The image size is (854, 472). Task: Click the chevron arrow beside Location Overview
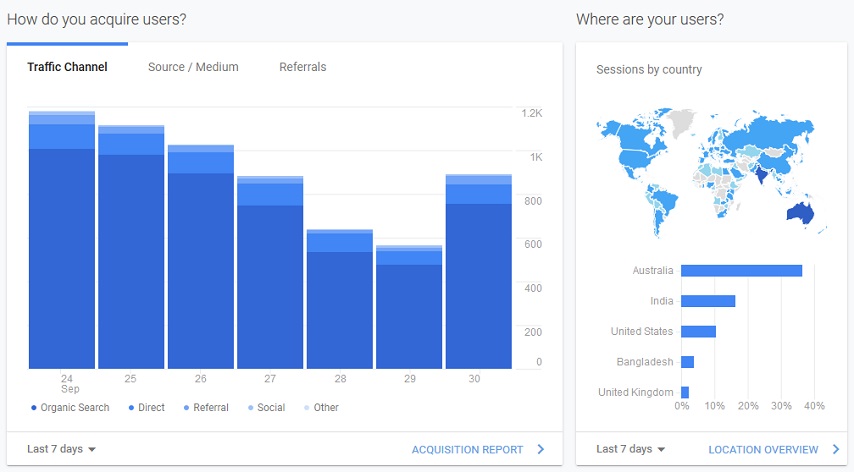click(x=836, y=449)
